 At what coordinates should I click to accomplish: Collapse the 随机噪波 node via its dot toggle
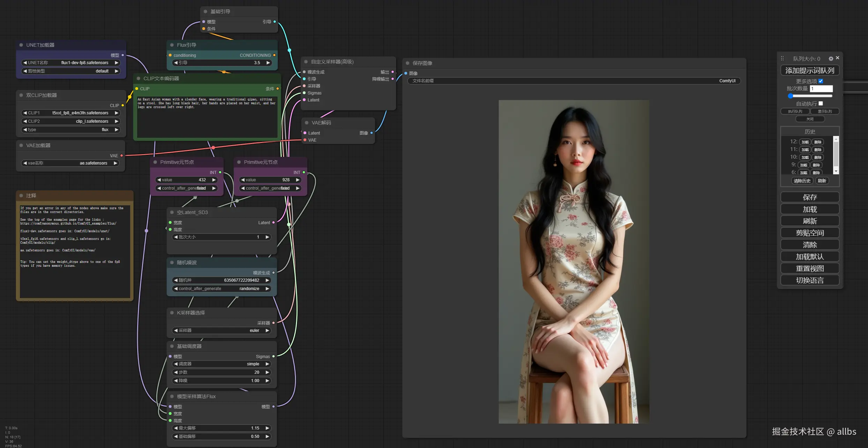[172, 263]
